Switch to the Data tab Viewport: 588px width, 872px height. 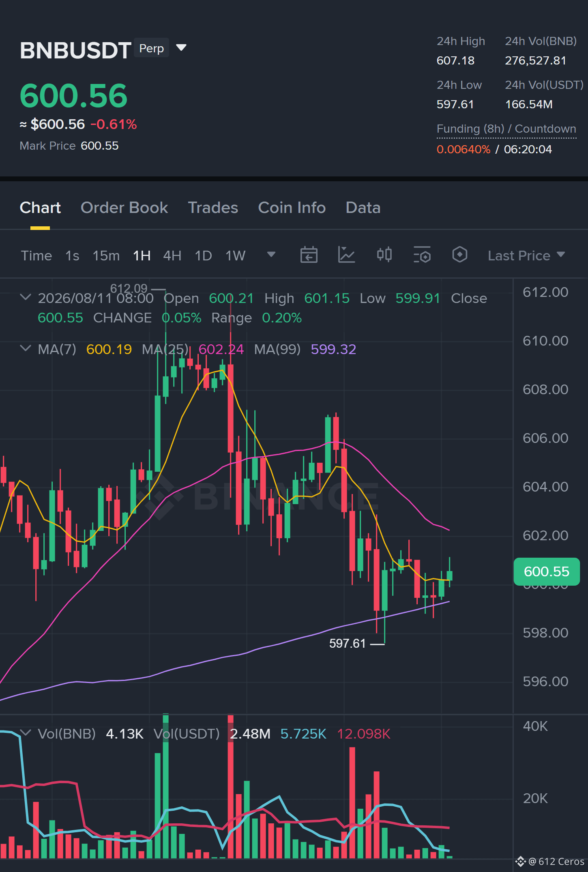click(x=363, y=208)
